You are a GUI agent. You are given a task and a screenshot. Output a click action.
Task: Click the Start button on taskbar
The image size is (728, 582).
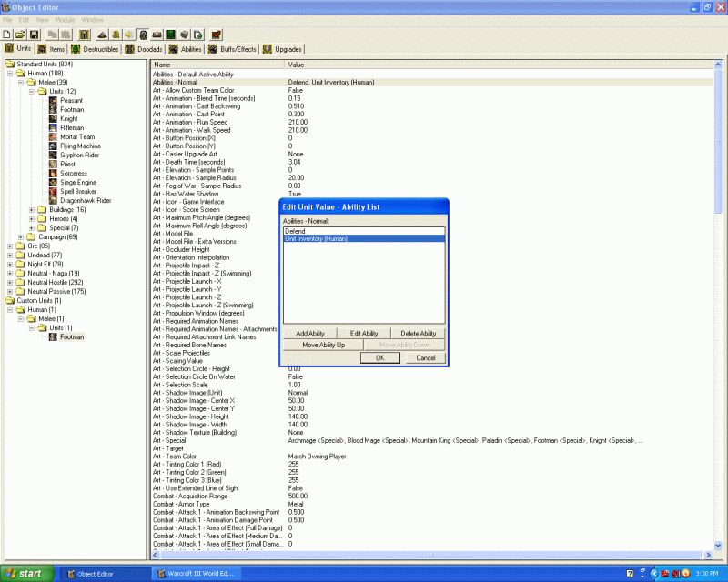(x=26, y=574)
